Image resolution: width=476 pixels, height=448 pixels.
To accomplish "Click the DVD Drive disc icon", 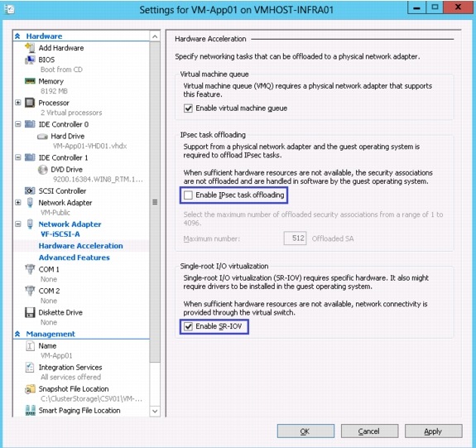I will pos(42,170).
